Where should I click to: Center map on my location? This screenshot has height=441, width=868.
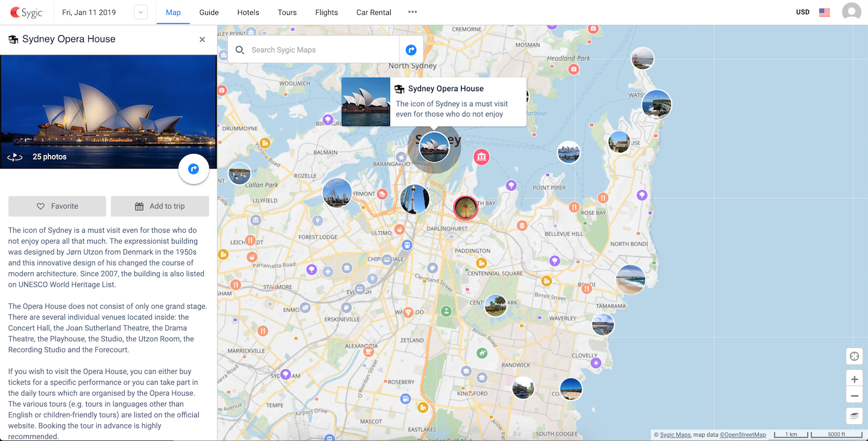854,356
